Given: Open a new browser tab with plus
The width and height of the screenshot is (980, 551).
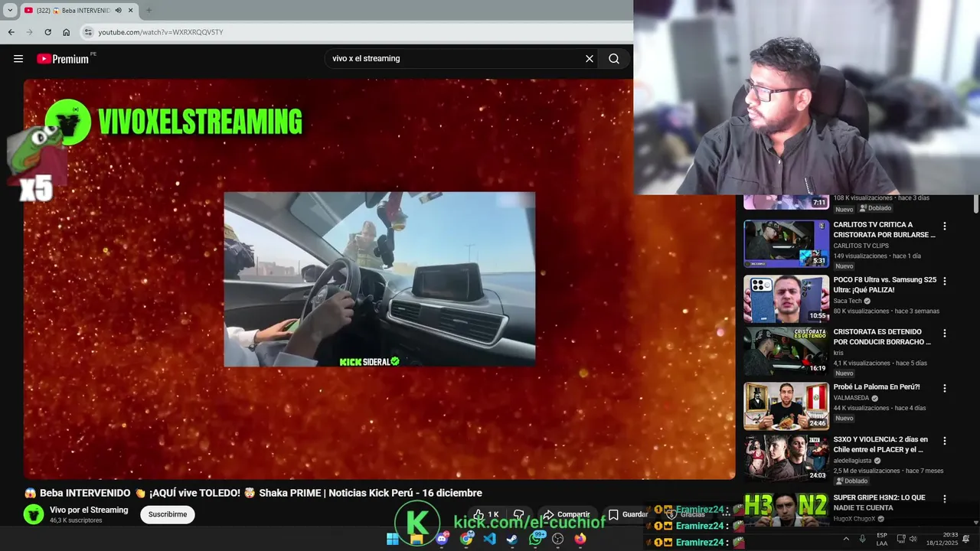Looking at the screenshot, I should coord(149,10).
